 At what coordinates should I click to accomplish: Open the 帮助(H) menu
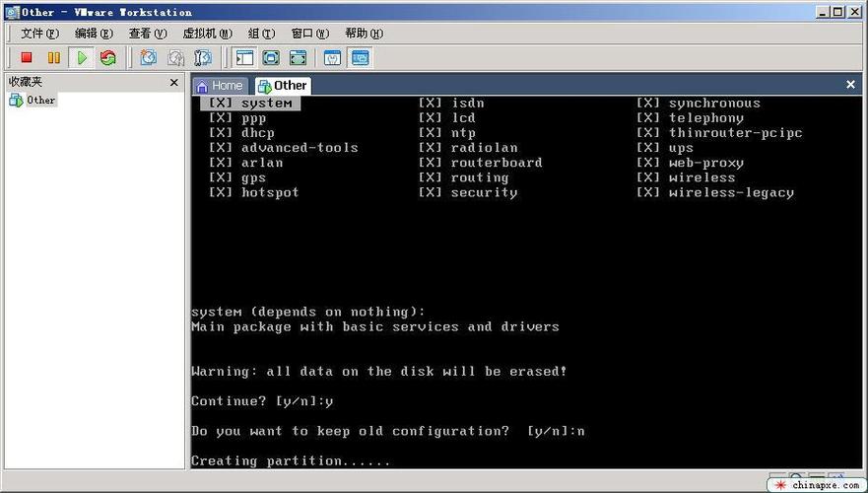coord(364,34)
